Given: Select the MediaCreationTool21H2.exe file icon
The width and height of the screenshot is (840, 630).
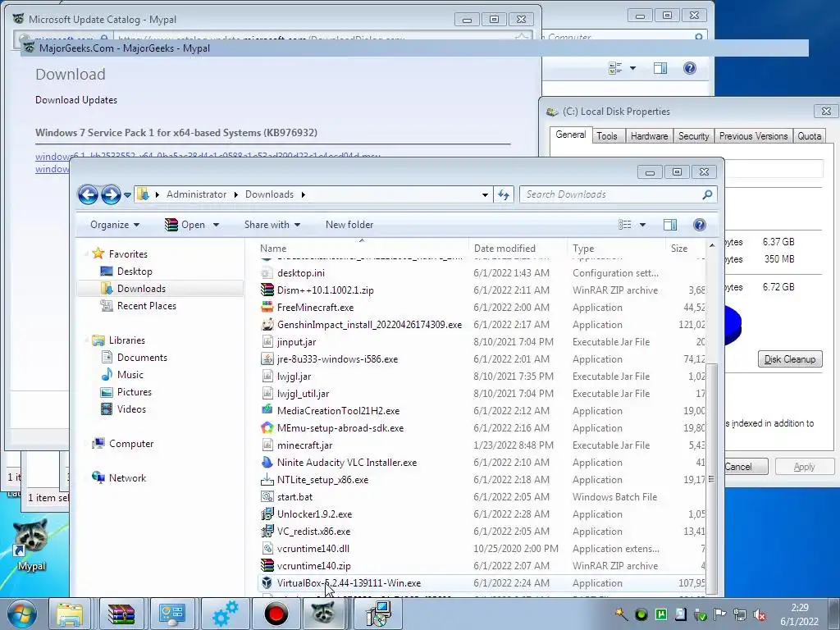Looking at the screenshot, I should [x=267, y=410].
